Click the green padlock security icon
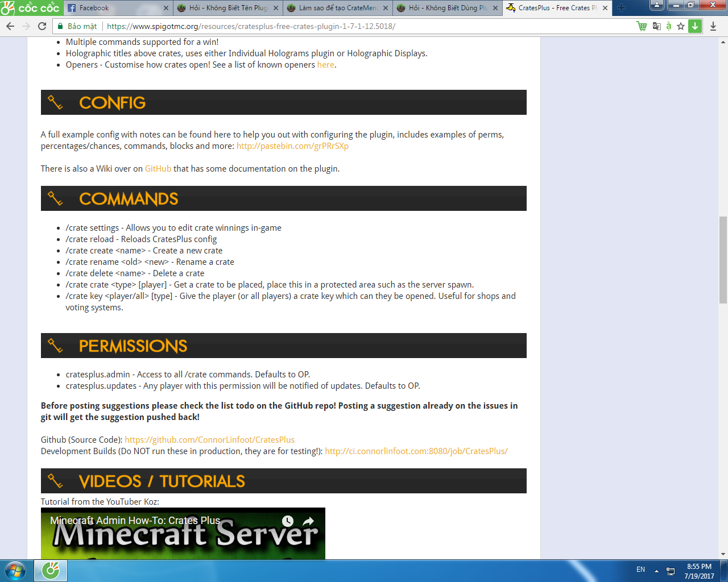The width and height of the screenshot is (728, 582). (x=60, y=26)
